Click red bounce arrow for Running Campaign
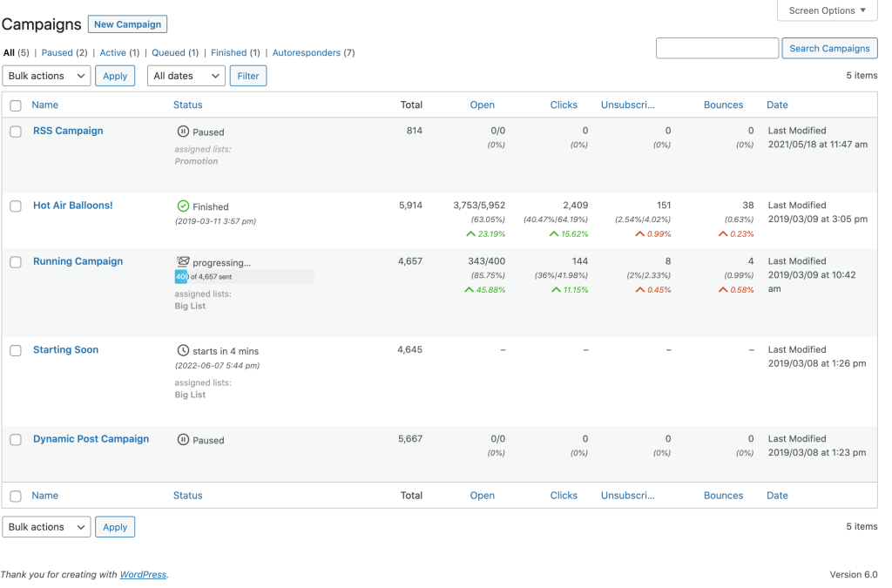The width and height of the screenshot is (892, 588). coord(723,290)
